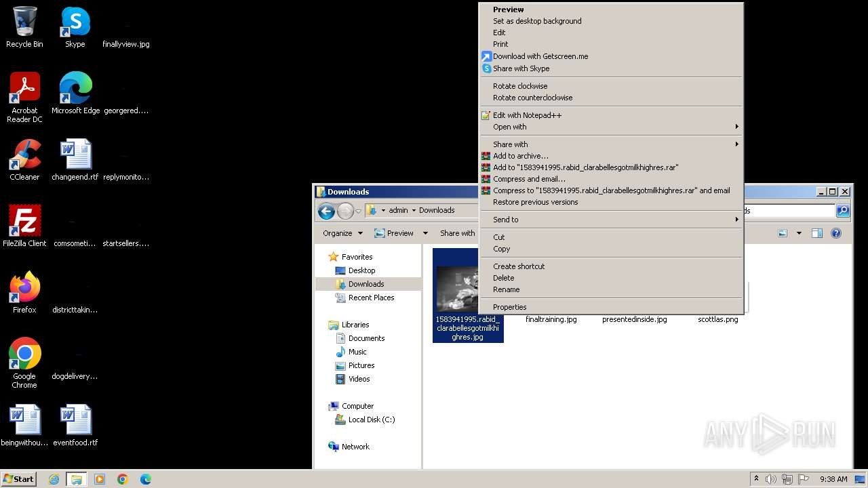Choose Rotate counterclockwise

tap(611, 98)
